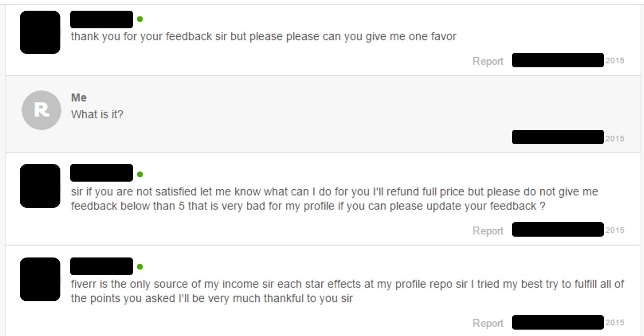Click the timestamp of the last message
Image resolution: width=644 pixels, height=336 pixels.
click(568, 323)
